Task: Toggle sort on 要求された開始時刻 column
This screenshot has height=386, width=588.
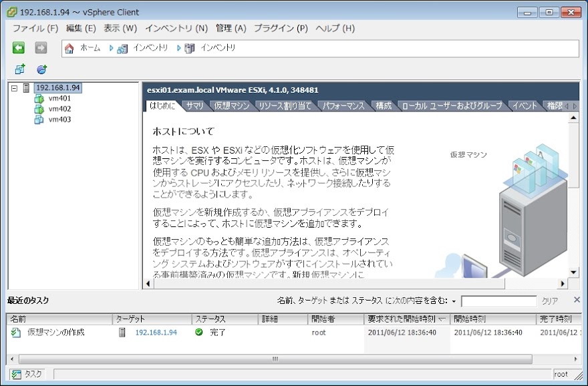Action: click(x=407, y=319)
